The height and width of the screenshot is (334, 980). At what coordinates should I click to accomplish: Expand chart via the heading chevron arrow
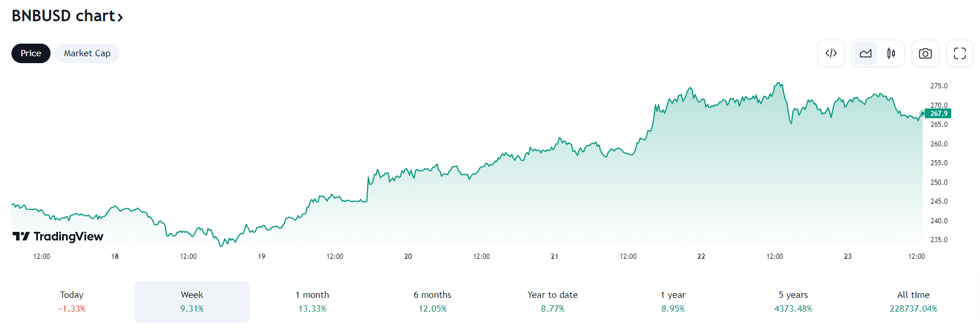pyautogui.click(x=120, y=18)
